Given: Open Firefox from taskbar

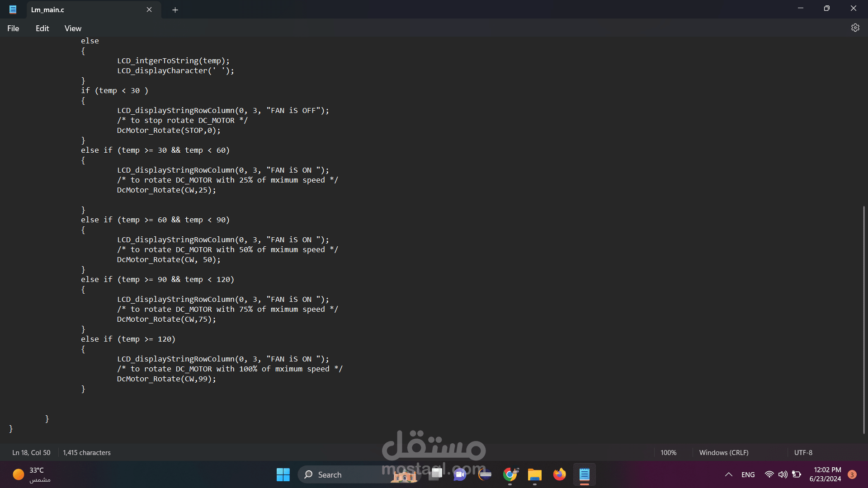Looking at the screenshot, I should coord(559,474).
